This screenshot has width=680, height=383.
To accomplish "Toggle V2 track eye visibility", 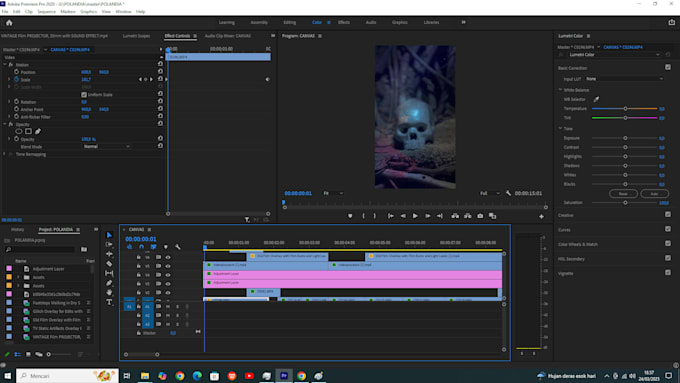I will 168,293.
